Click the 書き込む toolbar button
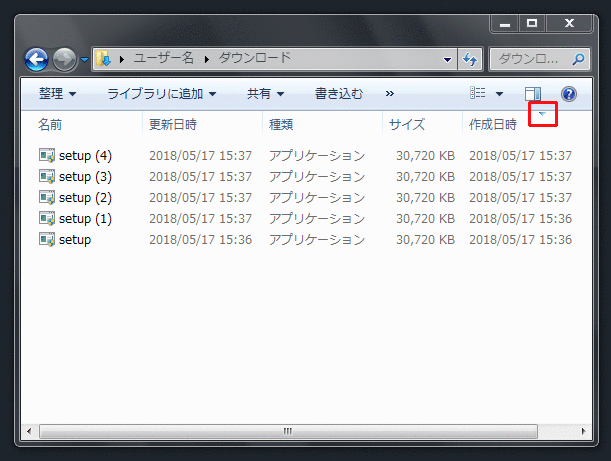Viewport: 611px width, 461px height. pyautogui.click(x=339, y=94)
